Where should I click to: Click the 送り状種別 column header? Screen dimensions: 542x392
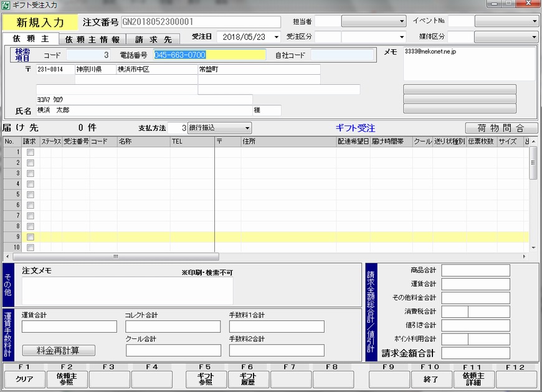pyautogui.click(x=450, y=141)
